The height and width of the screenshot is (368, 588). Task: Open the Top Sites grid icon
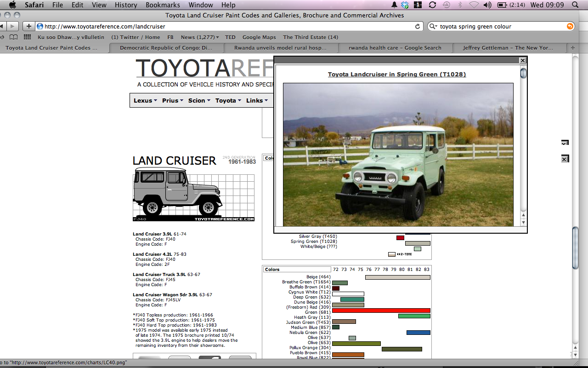point(28,37)
